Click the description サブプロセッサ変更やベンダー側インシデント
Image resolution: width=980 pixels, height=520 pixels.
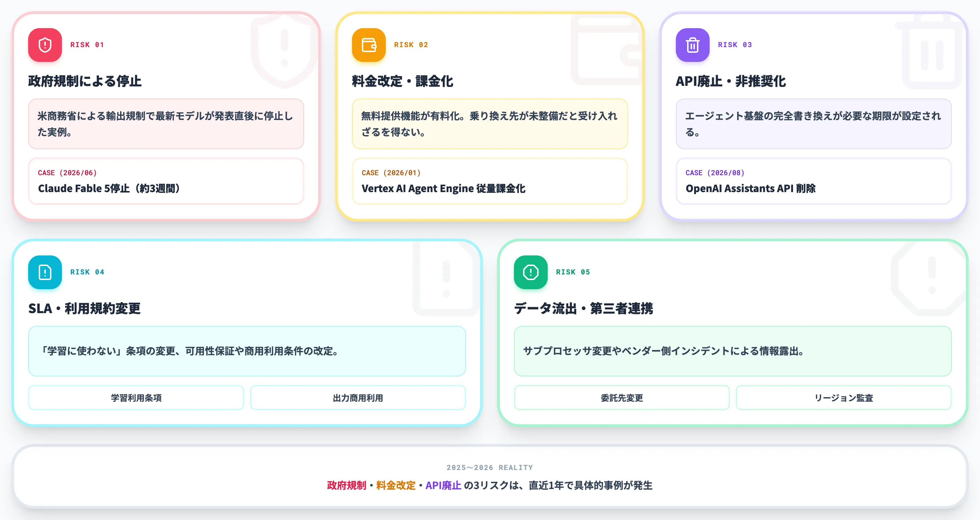(733, 351)
